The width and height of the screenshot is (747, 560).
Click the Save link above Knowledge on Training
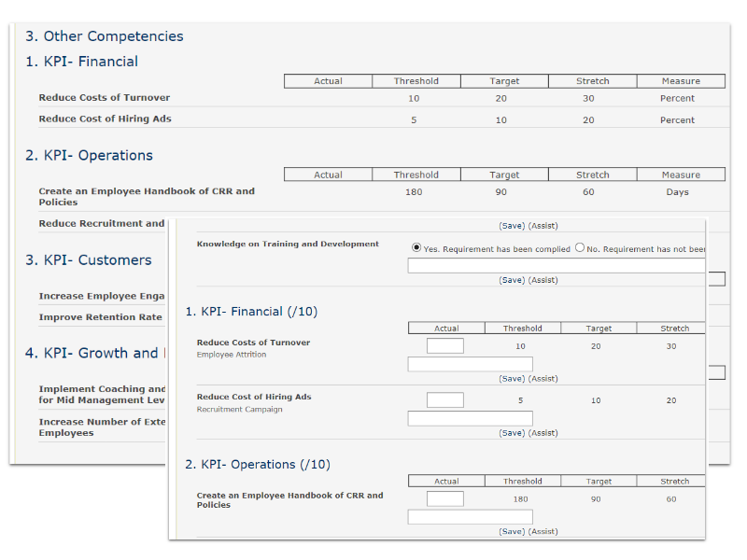[512, 226]
